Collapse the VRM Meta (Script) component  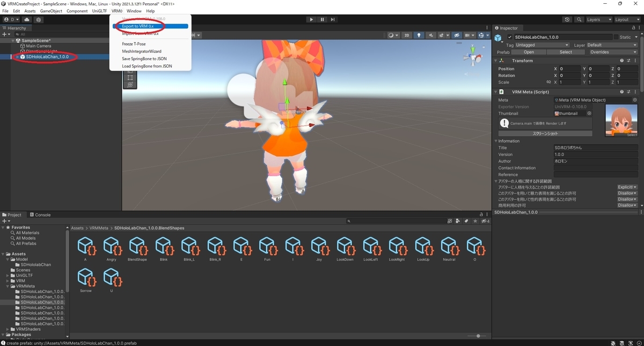(x=496, y=92)
